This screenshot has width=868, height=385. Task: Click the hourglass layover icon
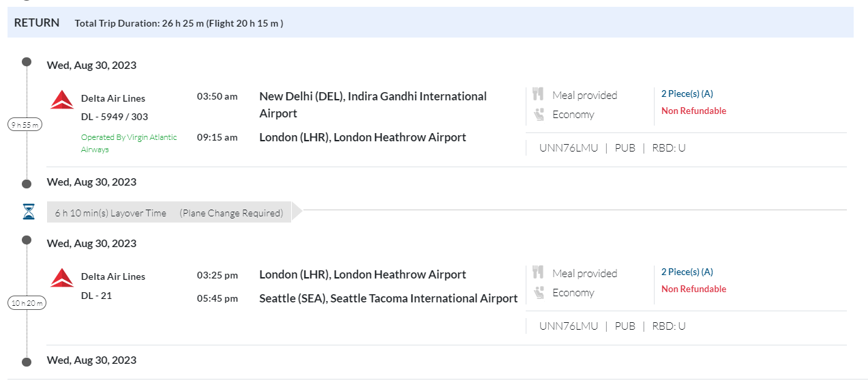[x=28, y=212]
